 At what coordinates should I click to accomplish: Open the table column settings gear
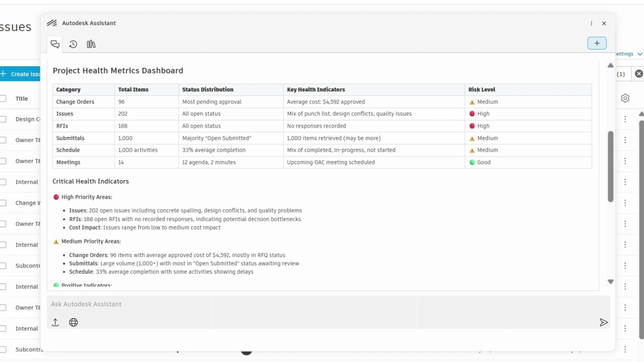(625, 98)
